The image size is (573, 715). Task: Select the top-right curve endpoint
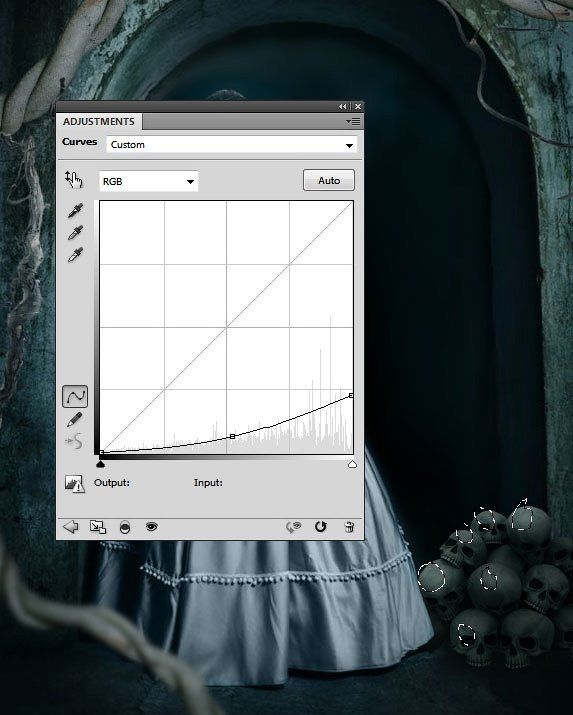point(351,395)
